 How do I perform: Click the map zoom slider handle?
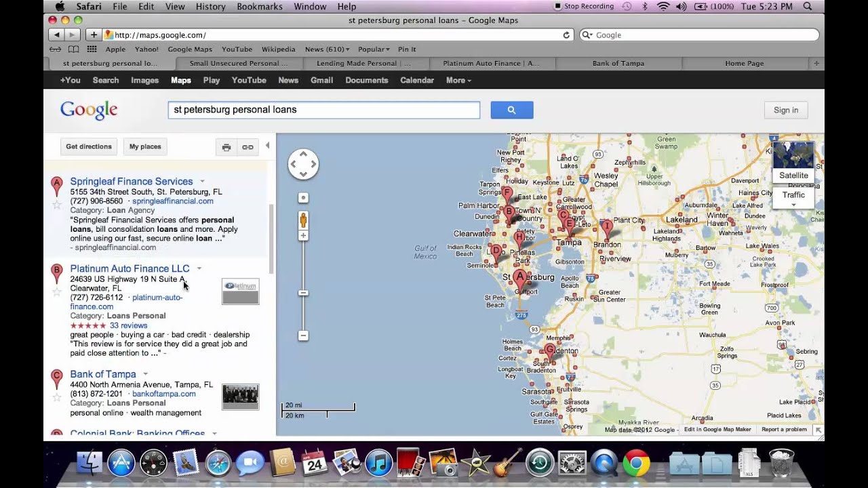(303, 293)
